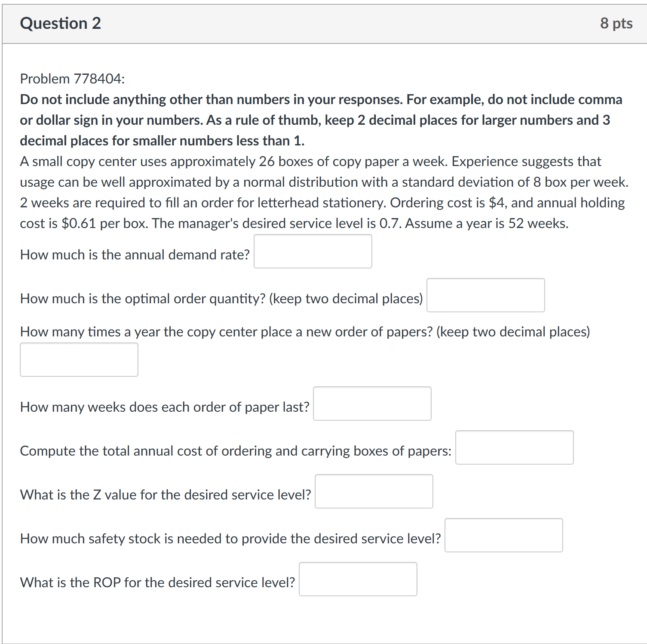Click the annual demand rate input field

pos(313,251)
